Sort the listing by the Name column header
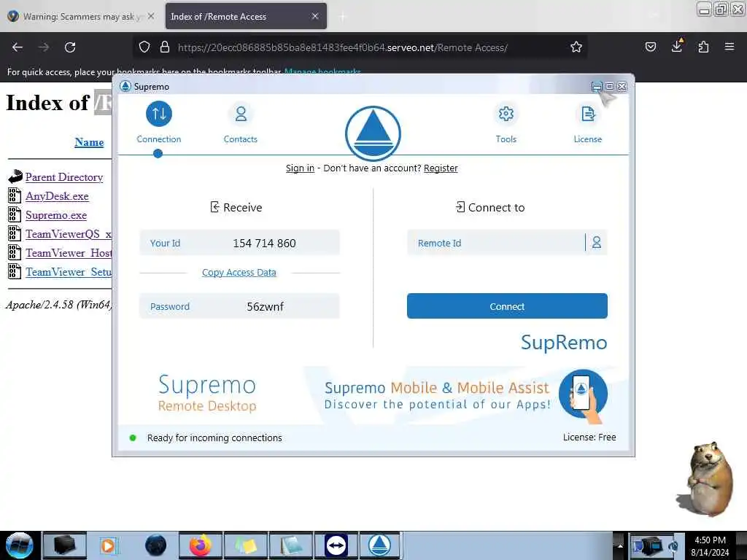Image resolution: width=747 pixels, height=560 pixels. click(89, 142)
